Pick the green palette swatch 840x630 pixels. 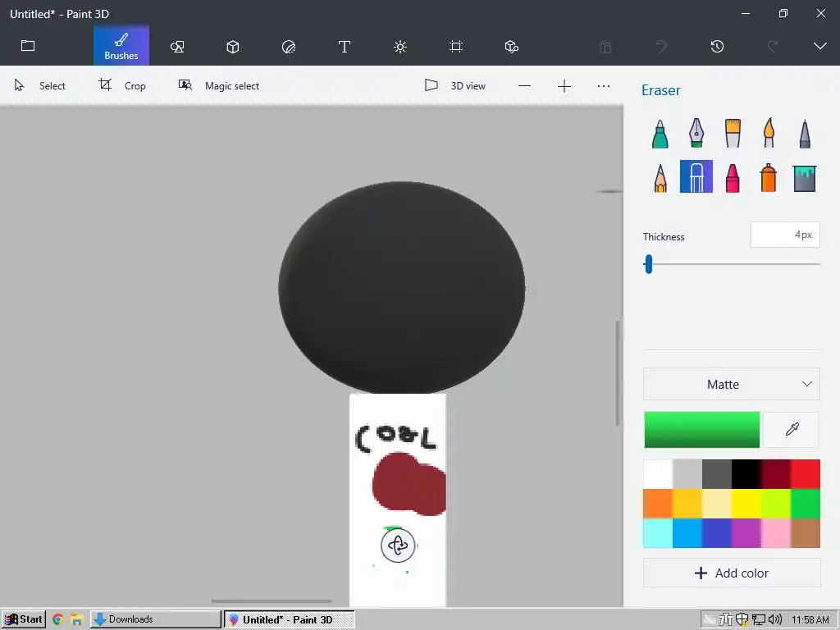[806, 504]
